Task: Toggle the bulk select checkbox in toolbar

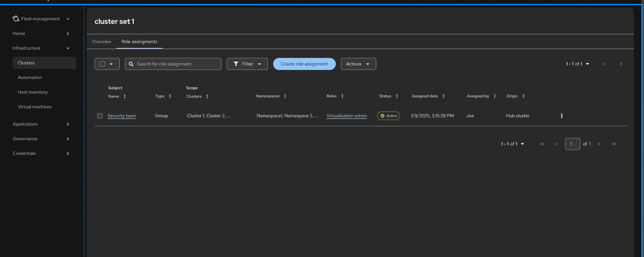Action: point(102,64)
